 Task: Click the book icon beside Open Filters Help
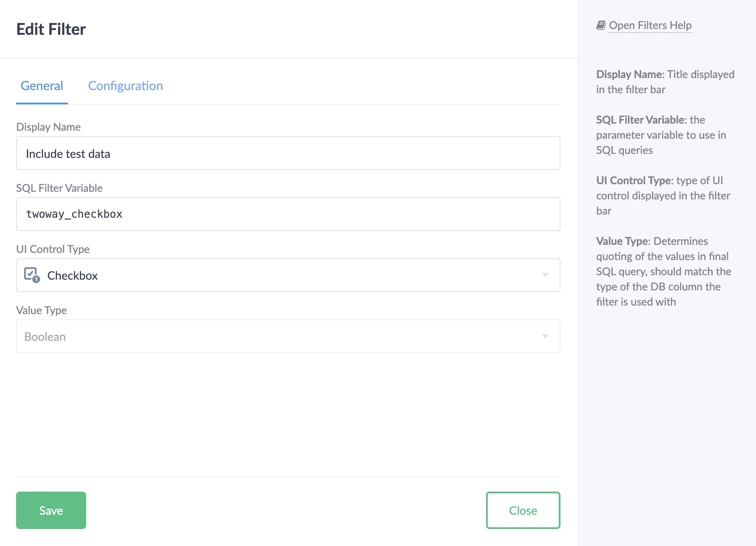point(601,25)
